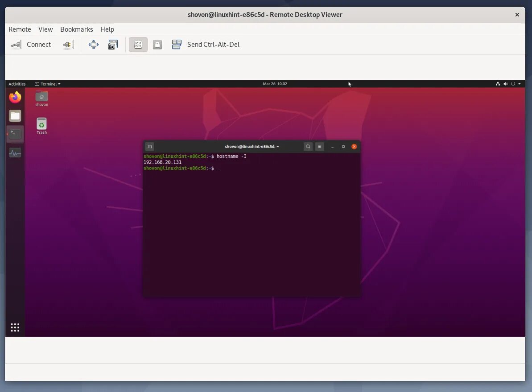Open the terminal hamburger menu

click(319, 147)
